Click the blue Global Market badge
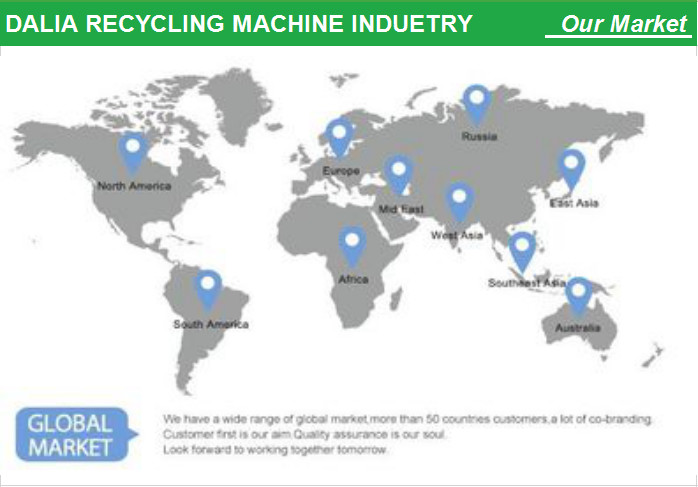 pyautogui.click(x=70, y=434)
